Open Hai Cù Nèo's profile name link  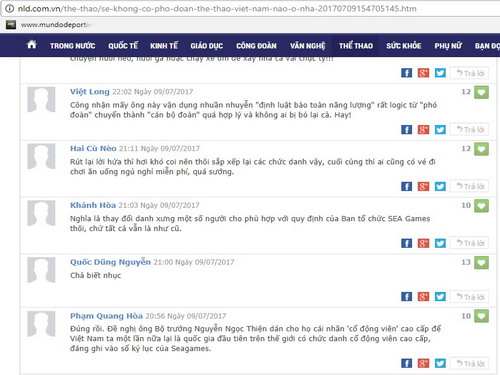pos(93,148)
